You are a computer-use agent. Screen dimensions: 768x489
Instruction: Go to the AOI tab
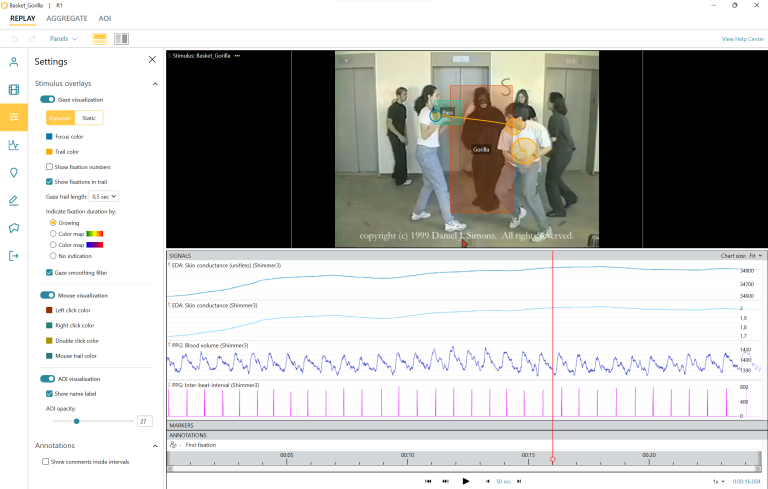[105, 18]
